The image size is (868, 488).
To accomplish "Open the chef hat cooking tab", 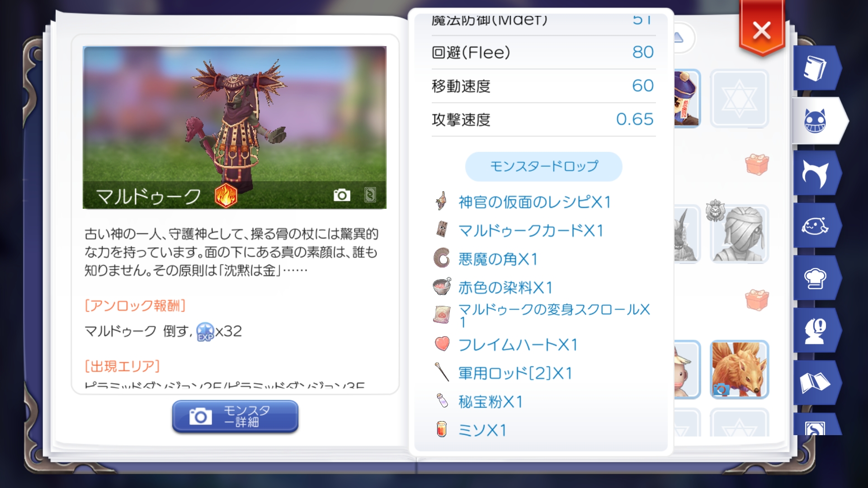I will tap(815, 278).
